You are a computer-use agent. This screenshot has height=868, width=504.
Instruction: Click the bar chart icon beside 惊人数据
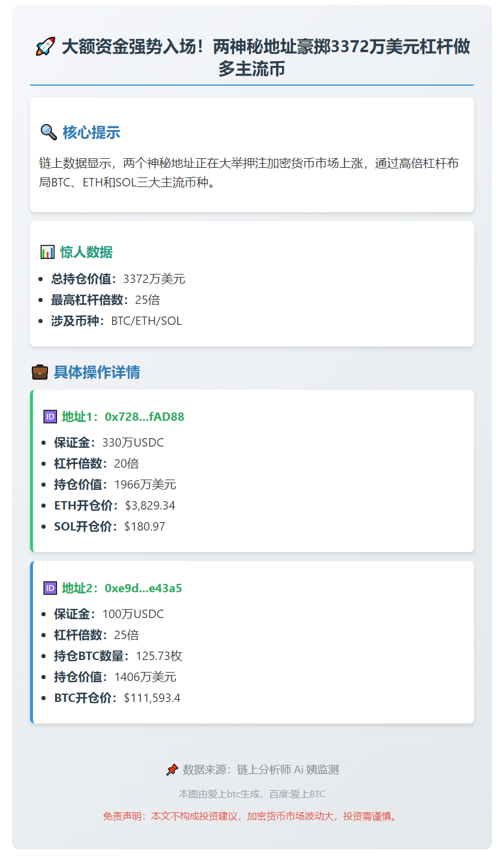[x=47, y=252]
